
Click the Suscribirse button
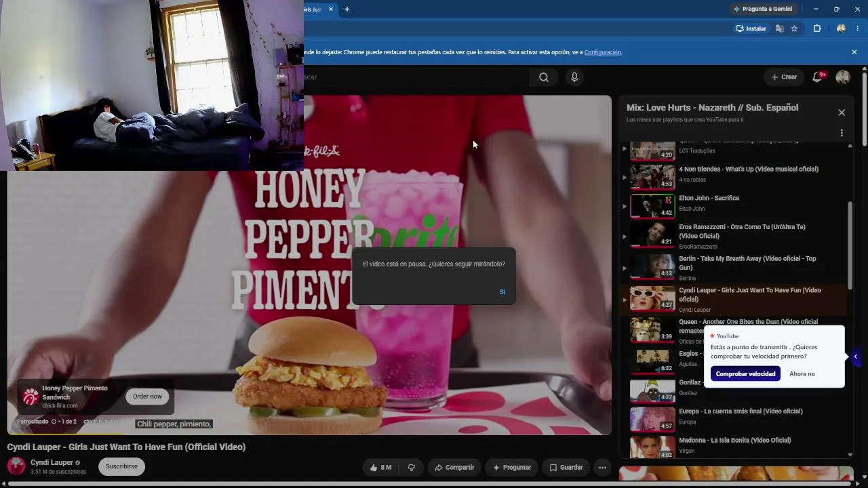tap(121, 466)
